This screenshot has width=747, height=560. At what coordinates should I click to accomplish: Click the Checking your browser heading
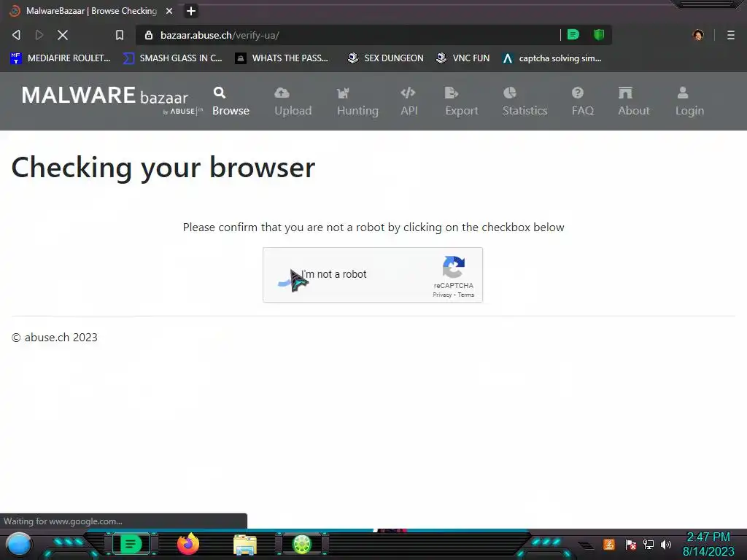(x=163, y=168)
